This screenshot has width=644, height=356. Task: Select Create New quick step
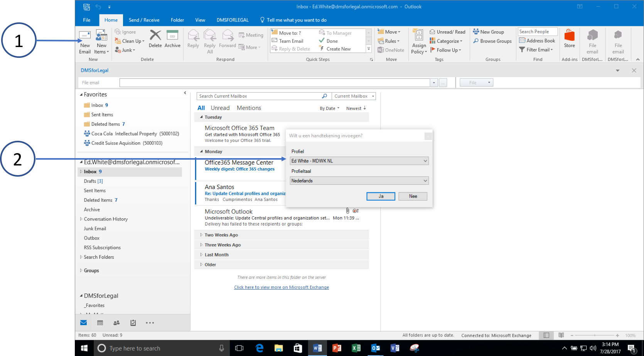point(335,49)
